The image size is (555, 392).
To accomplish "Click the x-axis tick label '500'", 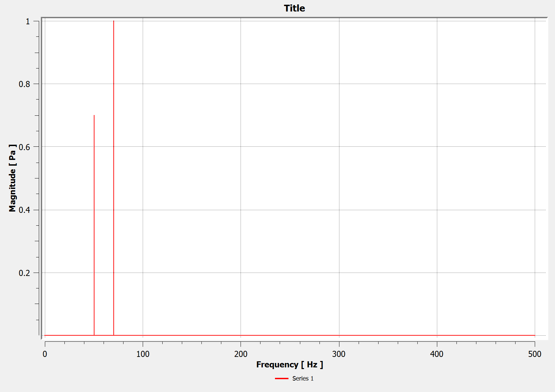I will pyautogui.click(x=535, y=354).
